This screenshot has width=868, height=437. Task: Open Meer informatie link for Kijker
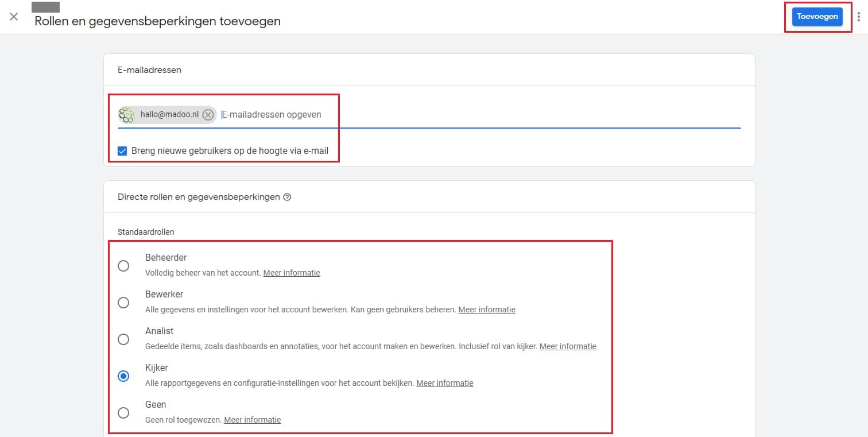(x=445, y=383)
